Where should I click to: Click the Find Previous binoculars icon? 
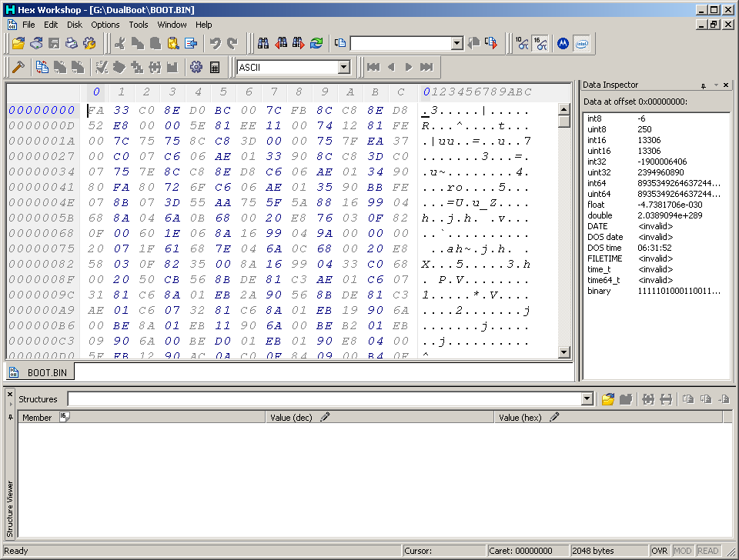[281, 43]
